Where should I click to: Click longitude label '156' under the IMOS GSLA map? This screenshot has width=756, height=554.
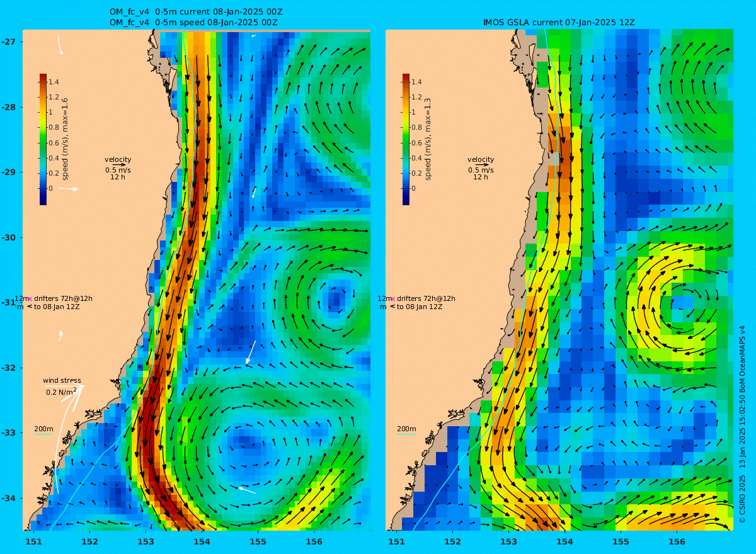pos(677,541)
